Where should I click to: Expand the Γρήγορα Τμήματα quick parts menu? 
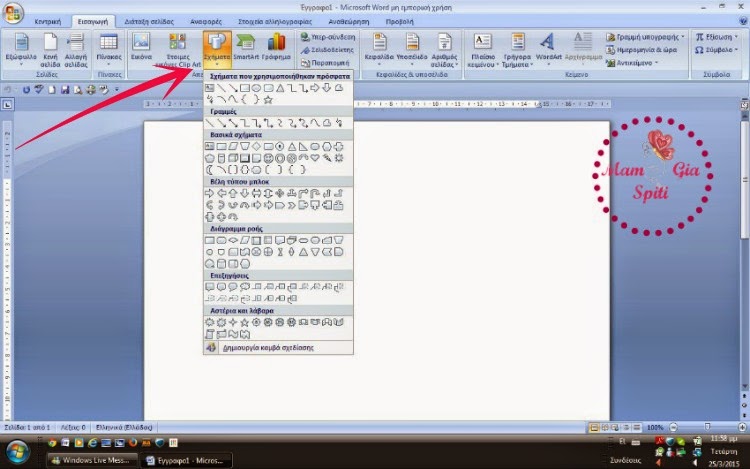tap(517, 50)
